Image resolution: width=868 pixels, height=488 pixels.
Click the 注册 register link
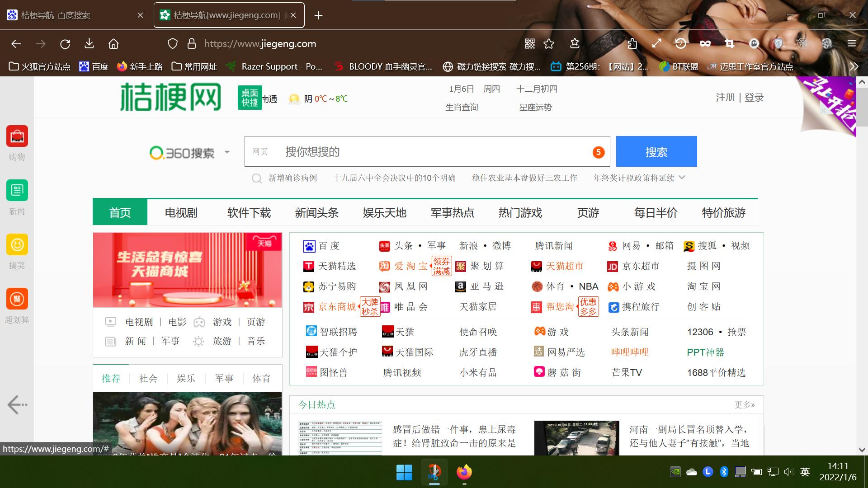pyautogui.click(x=725, y=97)
